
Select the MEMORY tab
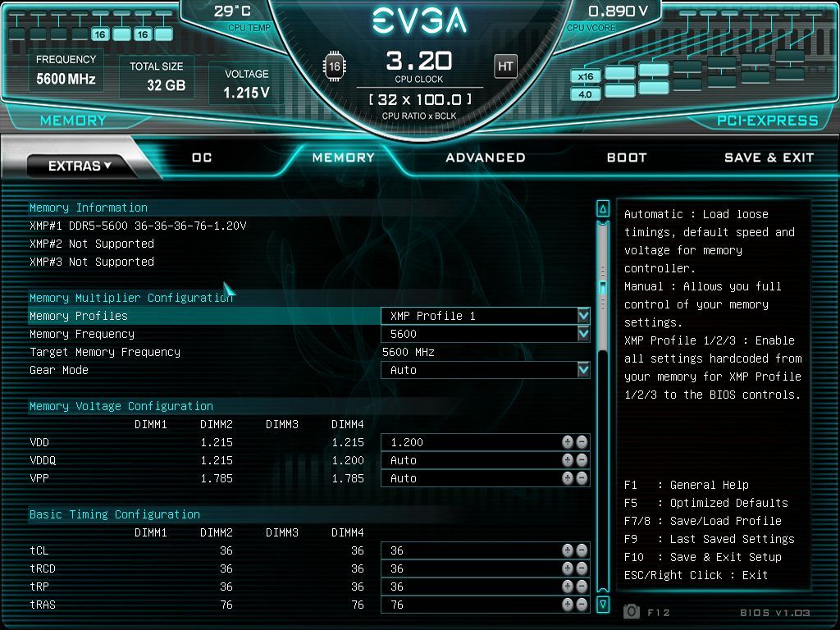pos(344,157)
